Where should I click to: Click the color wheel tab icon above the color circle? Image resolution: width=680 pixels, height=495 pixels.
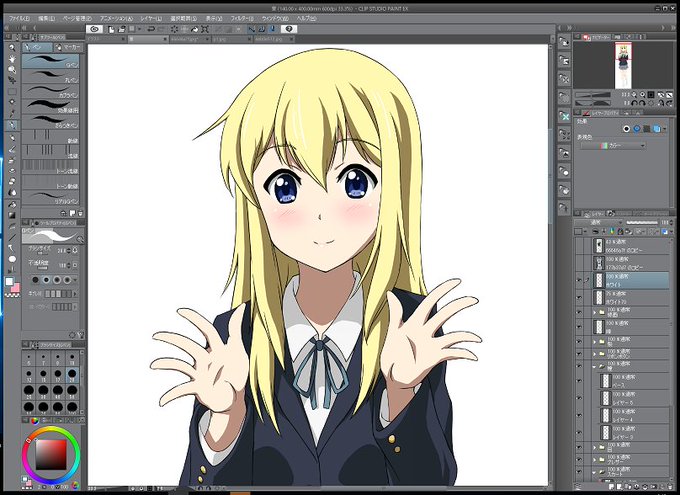tap(34, 420)
